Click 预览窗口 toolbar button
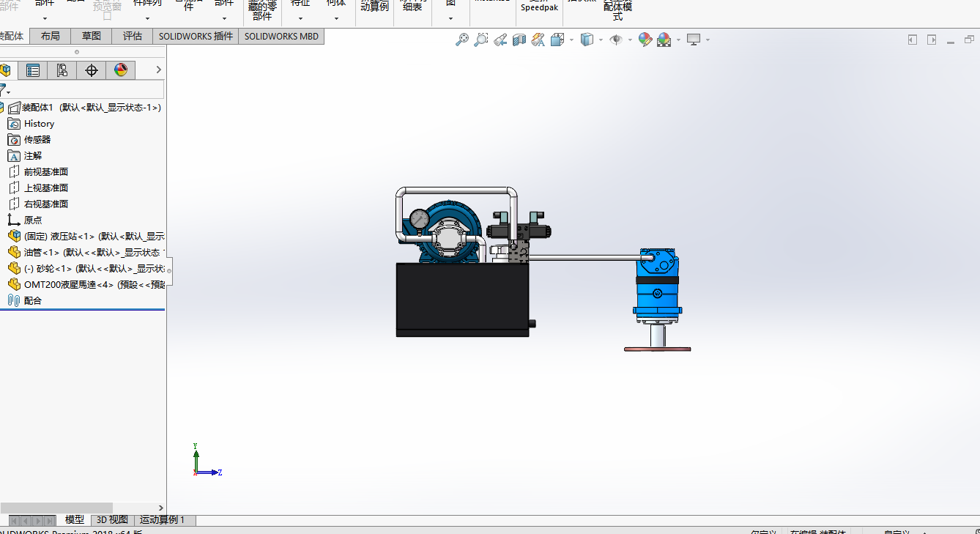 point(107,9)
